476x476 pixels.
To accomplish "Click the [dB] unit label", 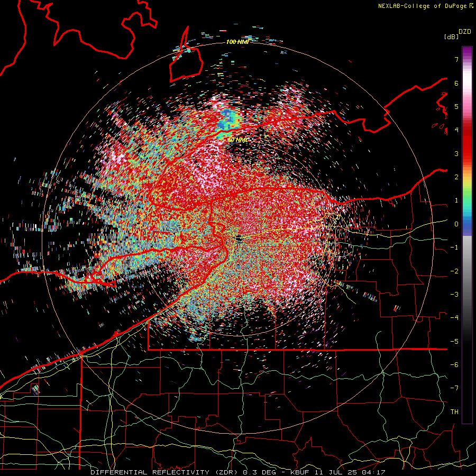I will click(451, 36).
